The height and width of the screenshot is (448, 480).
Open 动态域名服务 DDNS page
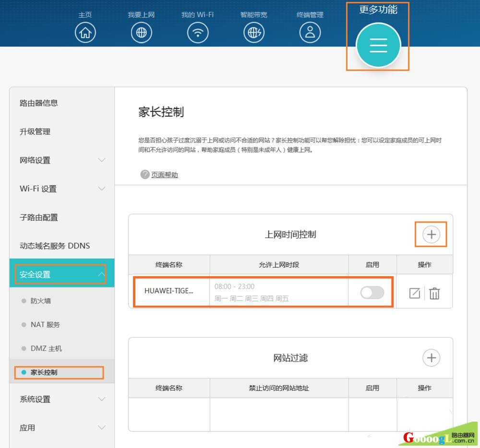(x=55, y=246)
